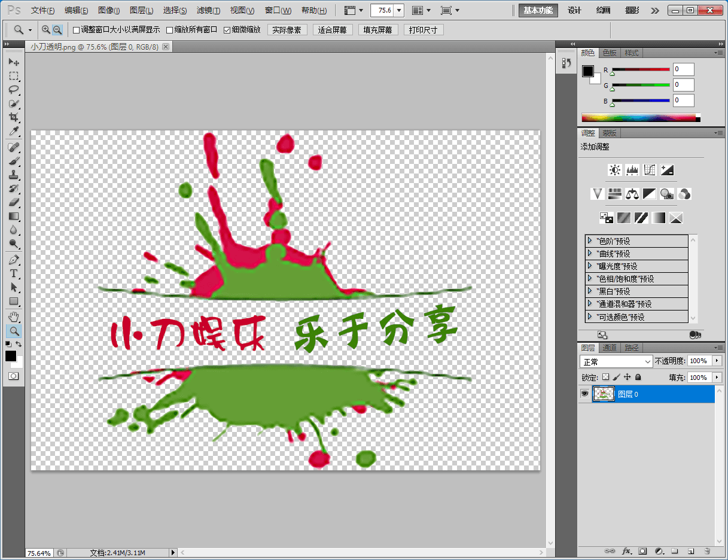Open the 滤镜 menu
Image resolution: width=728 pixels, height=560 pixels.
pos(208,11)
